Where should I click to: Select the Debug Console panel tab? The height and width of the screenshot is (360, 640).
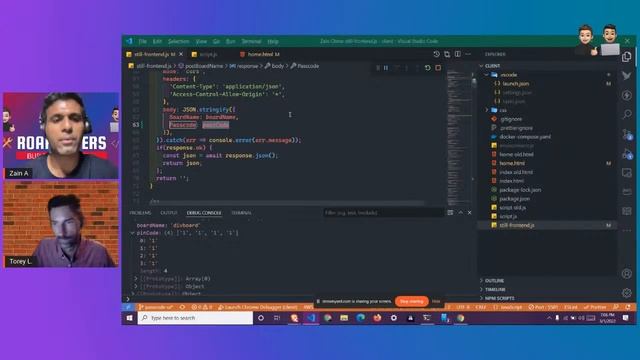(x=204, y=213)
